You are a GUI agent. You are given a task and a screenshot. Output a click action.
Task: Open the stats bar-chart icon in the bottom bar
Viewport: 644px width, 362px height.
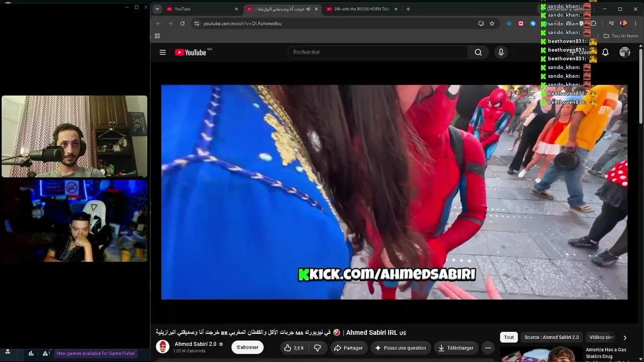(x=31, y=353)
